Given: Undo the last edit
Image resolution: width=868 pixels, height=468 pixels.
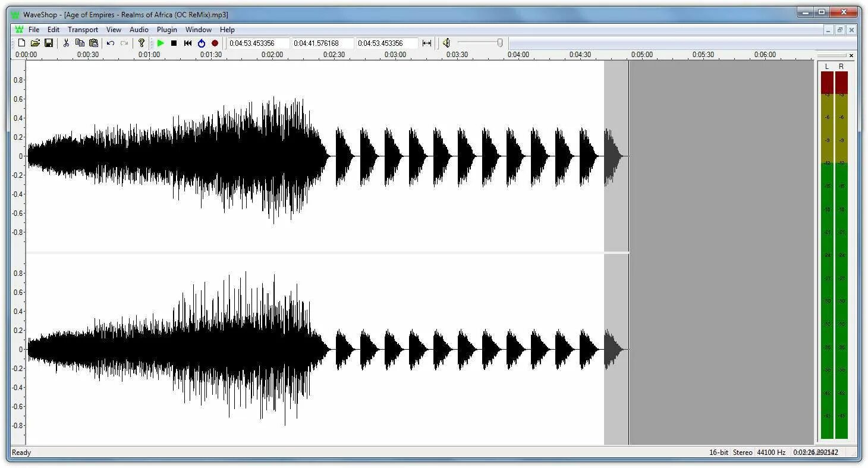Looking at the screenshot, I should tap(111, 43).
